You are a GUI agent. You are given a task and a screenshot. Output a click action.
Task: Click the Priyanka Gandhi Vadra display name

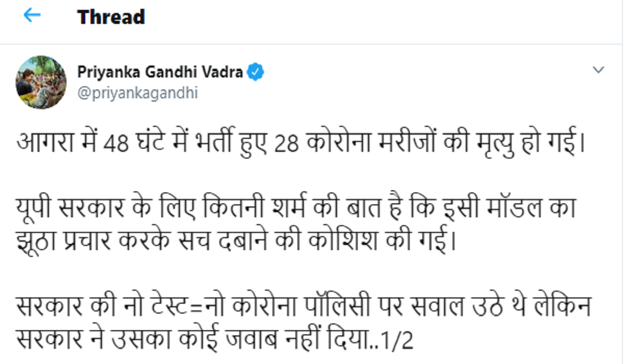(160, 72)
